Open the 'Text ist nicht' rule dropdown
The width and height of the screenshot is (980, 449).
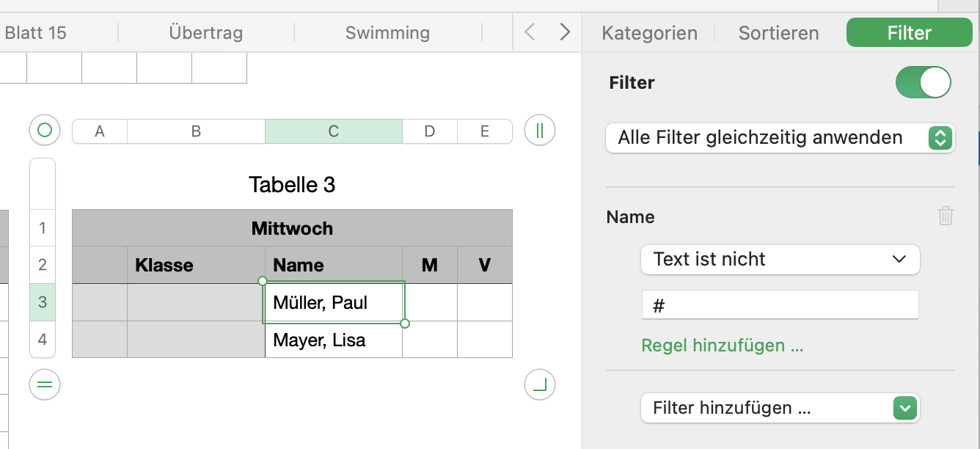(780, 259)
